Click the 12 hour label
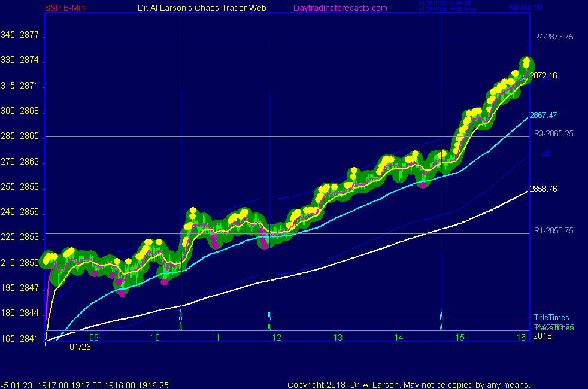The width and height of the screenshot is (588, 389). tap(277, 338)
